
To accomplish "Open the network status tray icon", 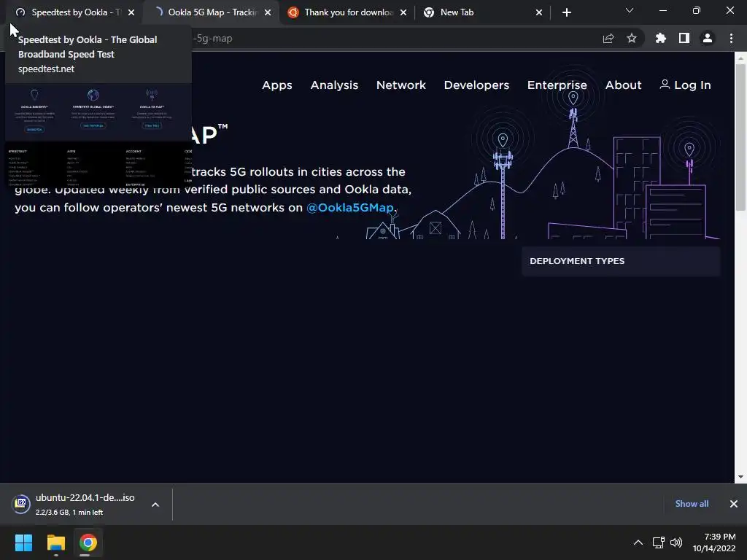I will (659, 542).
